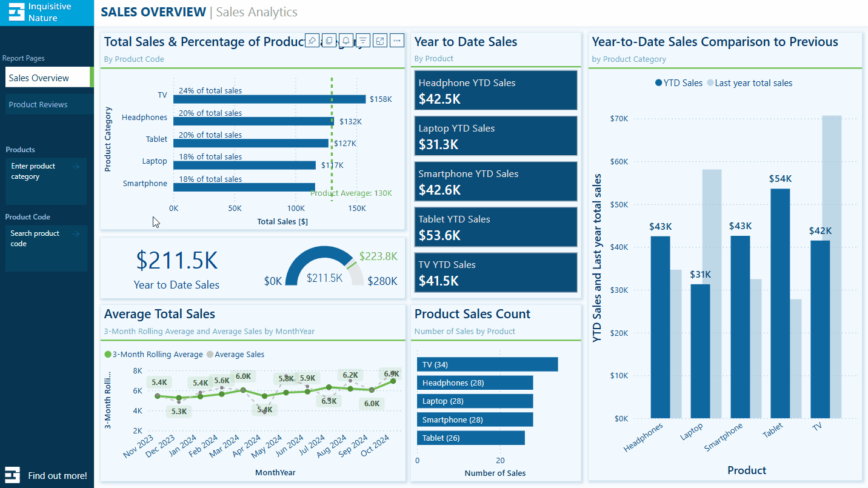The image size is (868, 488).
Task: Select the logo icon beside Find out more
Action: point(13,475)
